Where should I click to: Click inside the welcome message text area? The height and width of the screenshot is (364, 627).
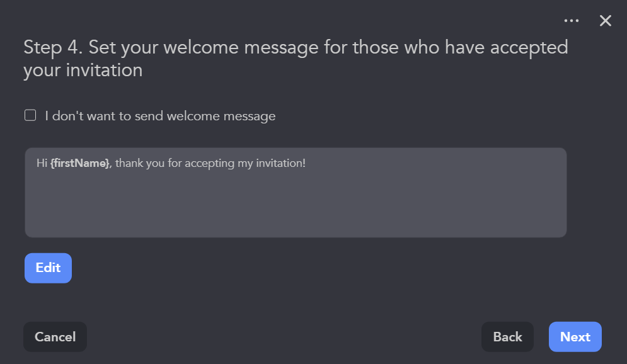point(295,192)
